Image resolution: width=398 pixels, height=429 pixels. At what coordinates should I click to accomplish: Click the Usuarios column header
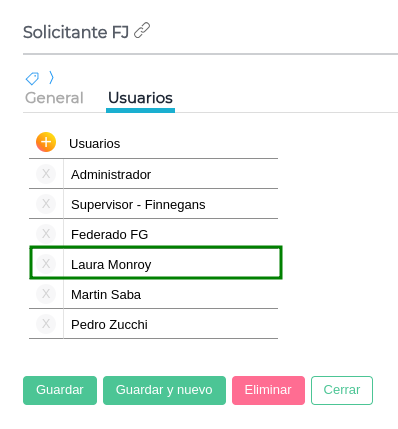coord(95,144)
